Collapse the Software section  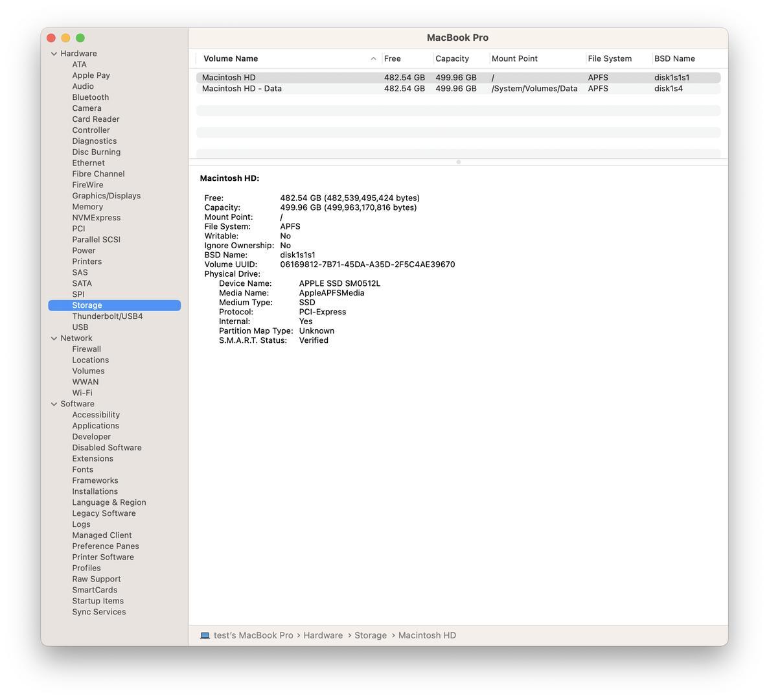coord(54,404)
